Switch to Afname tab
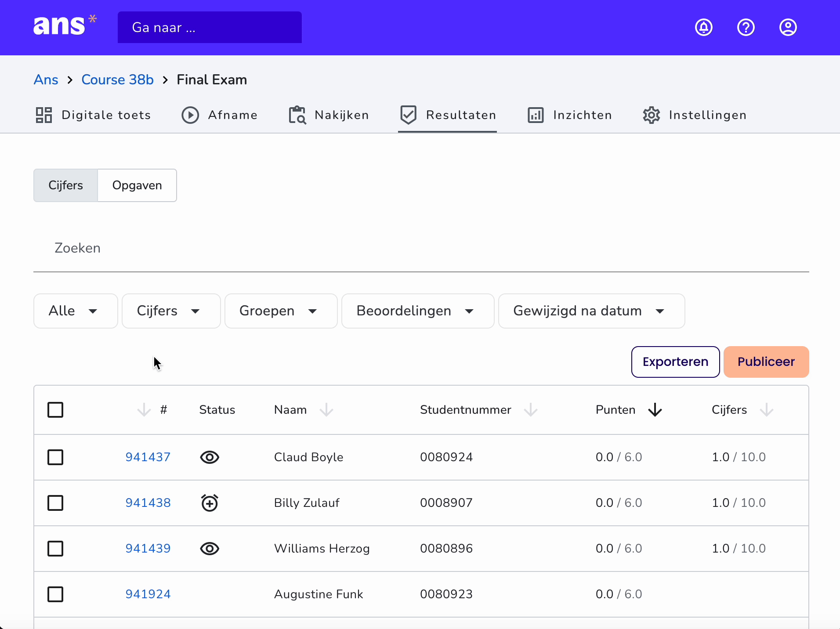 220,115
